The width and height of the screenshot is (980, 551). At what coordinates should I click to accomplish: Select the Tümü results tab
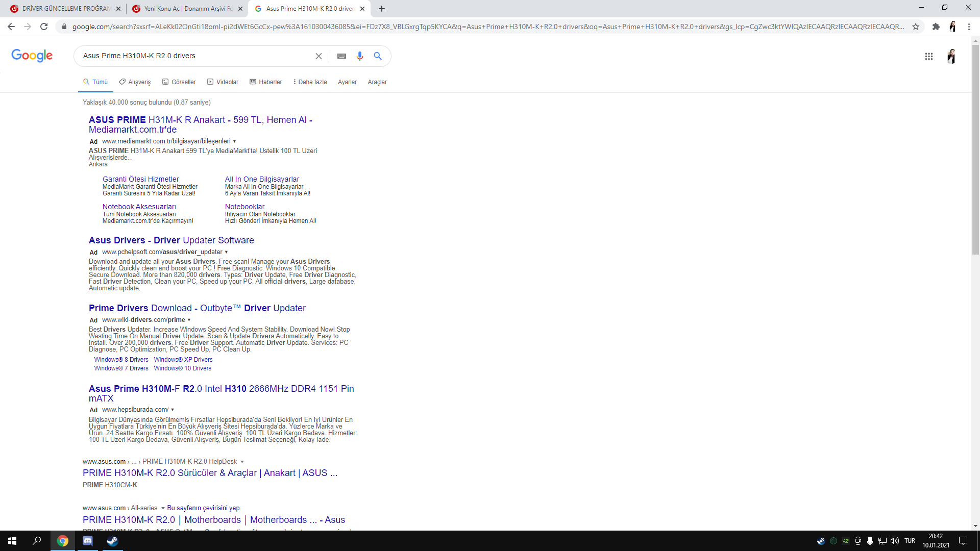pos(95,82)
